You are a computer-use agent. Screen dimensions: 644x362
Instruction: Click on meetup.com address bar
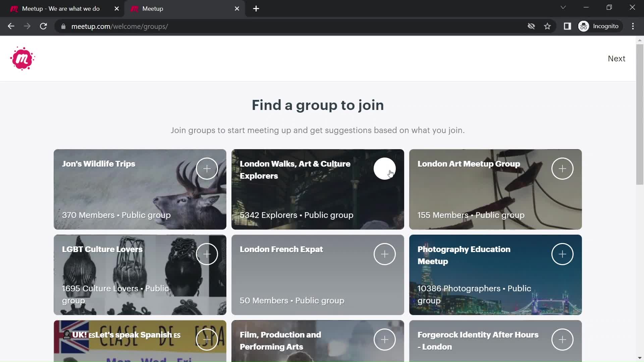[x=119, y=26]
